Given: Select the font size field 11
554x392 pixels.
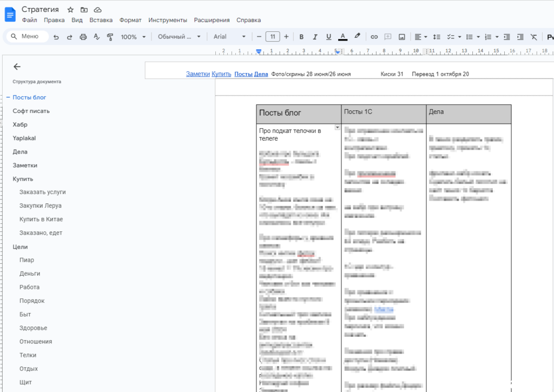Looking at the screenshot, I should [273, 37].
